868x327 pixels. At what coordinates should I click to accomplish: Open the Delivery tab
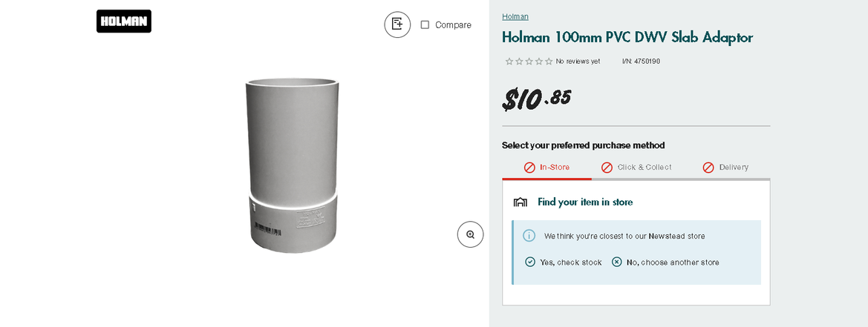[733, 168]
